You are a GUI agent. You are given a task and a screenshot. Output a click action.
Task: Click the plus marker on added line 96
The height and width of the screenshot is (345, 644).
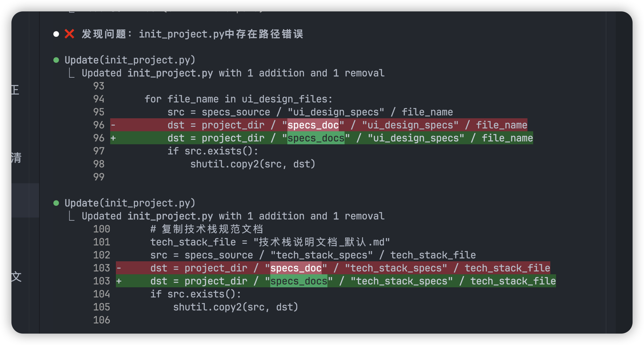113,138
